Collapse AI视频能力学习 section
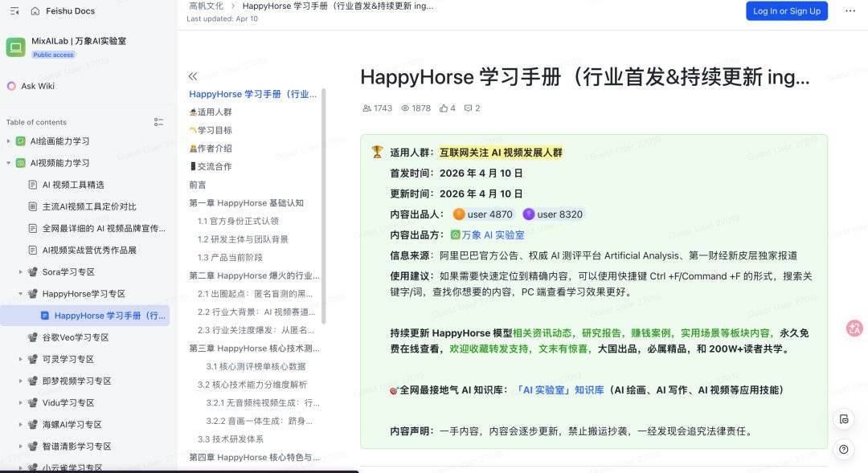The width and height of the screenshot is (868, 473). 8,163
